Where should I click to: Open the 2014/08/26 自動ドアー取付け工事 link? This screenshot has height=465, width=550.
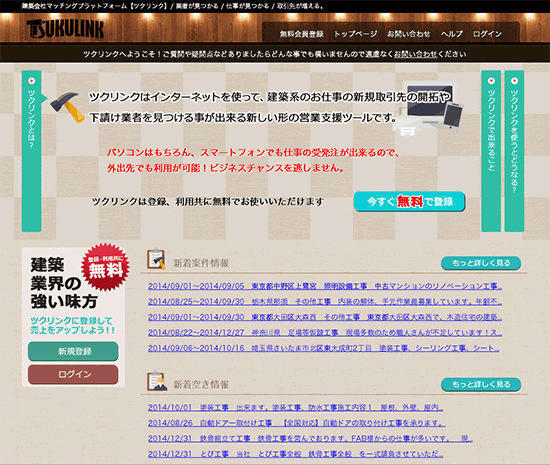[x=297, y=423]
